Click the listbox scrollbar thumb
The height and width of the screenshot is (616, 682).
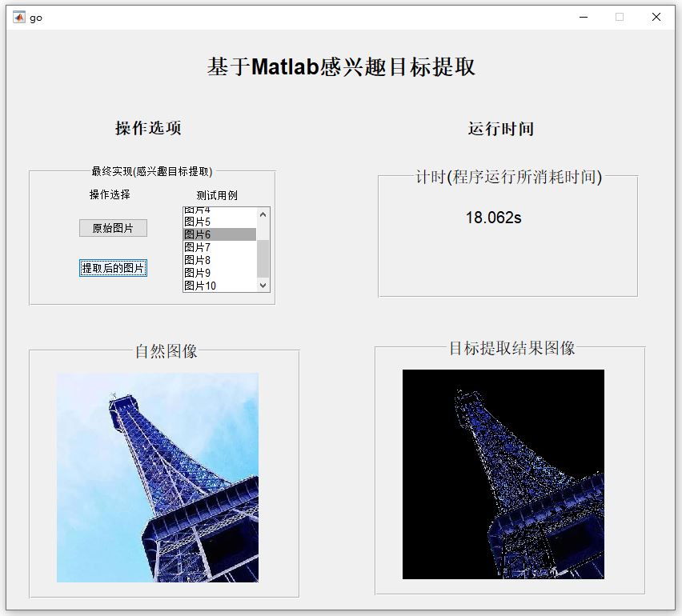[263, 258]
